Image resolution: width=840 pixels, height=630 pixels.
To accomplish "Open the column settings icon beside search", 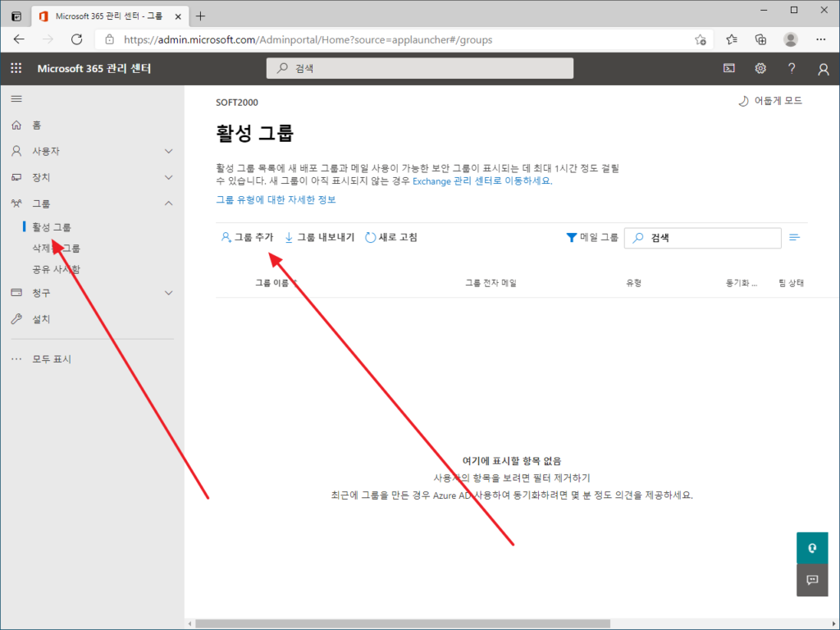I will coord(794,237).
